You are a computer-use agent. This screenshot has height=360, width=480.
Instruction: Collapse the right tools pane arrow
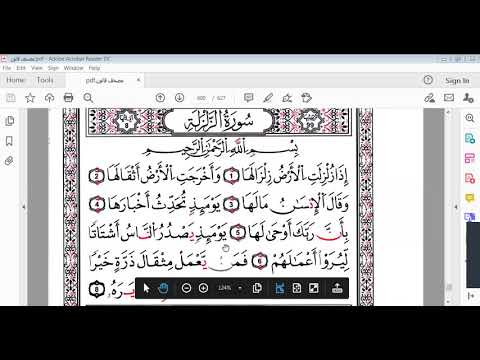click(456, 207)
